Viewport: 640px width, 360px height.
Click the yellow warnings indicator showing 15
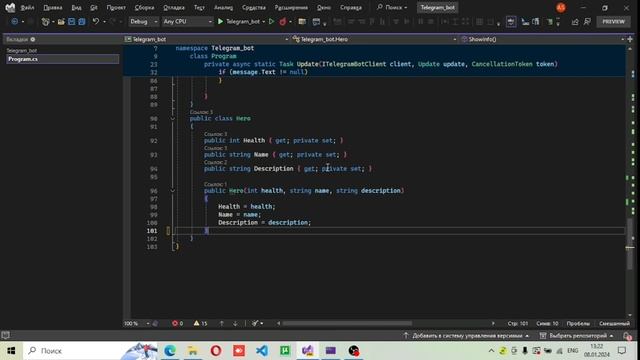[x=200, y=323]
